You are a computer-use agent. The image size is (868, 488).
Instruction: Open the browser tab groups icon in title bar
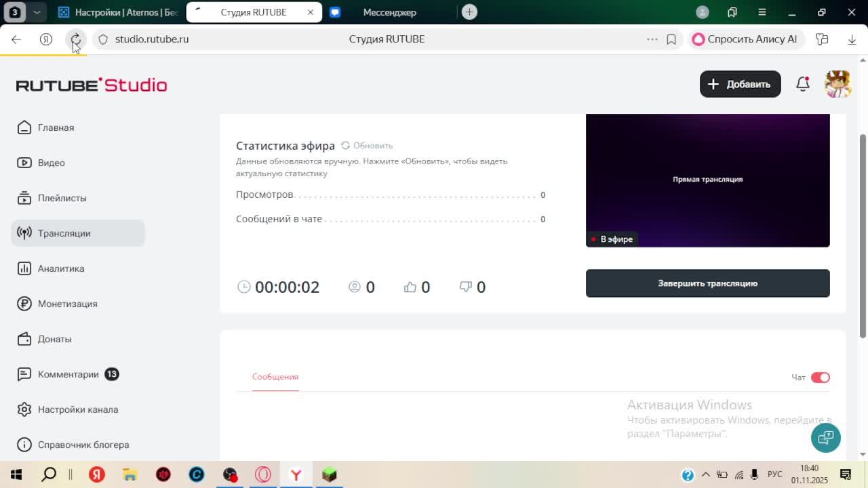click(x=732, y=12)
